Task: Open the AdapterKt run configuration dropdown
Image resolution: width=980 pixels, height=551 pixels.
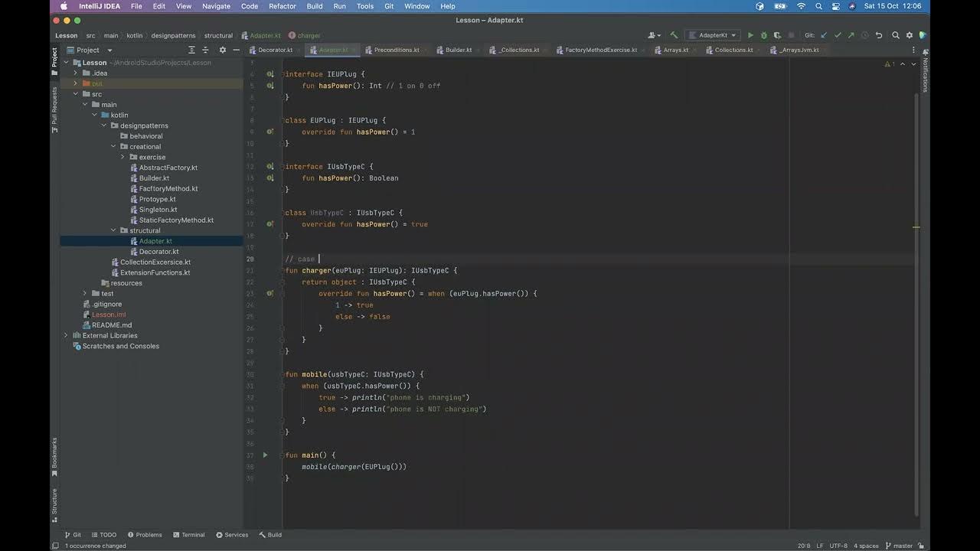Action: [x=713, y=35]
